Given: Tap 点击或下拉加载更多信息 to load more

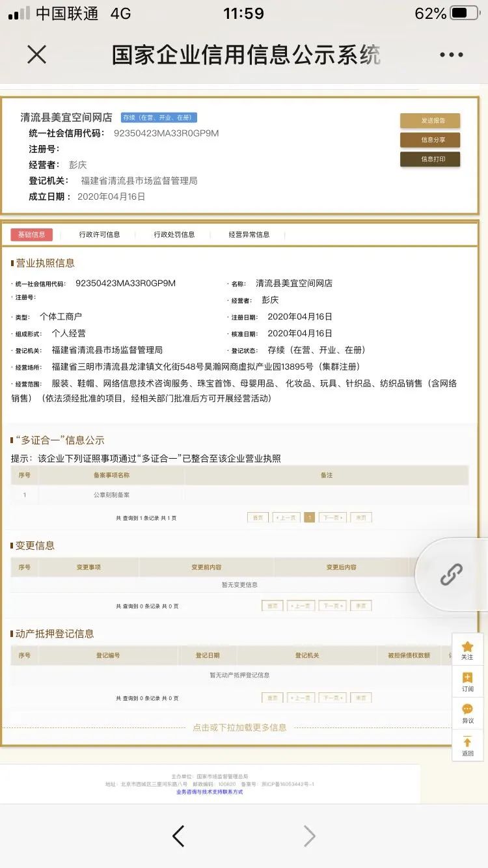Looking at the screenshot, I should click(x=239, y=727).
